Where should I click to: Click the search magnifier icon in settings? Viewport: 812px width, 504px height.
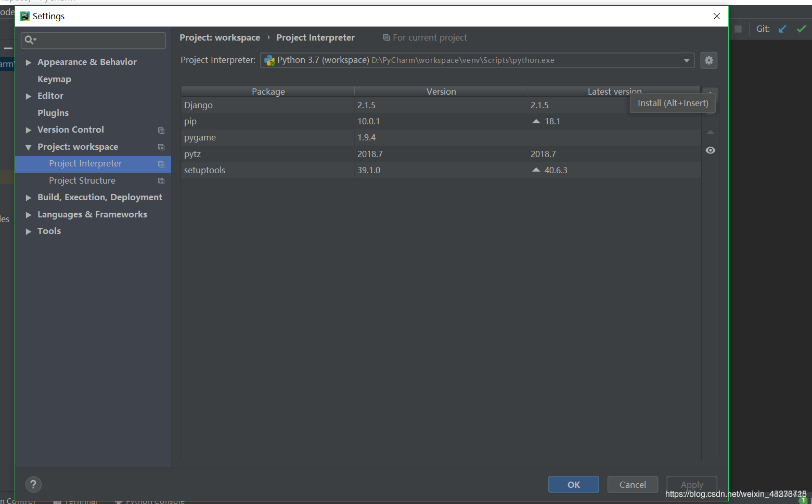[30, 40]
